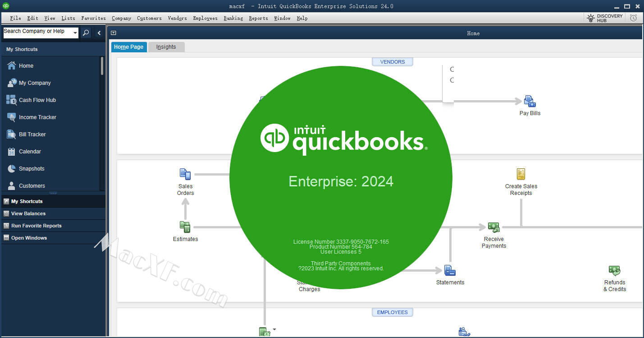
Task: Click the Refunds & Credits icon
Action: tap(614, 270)
